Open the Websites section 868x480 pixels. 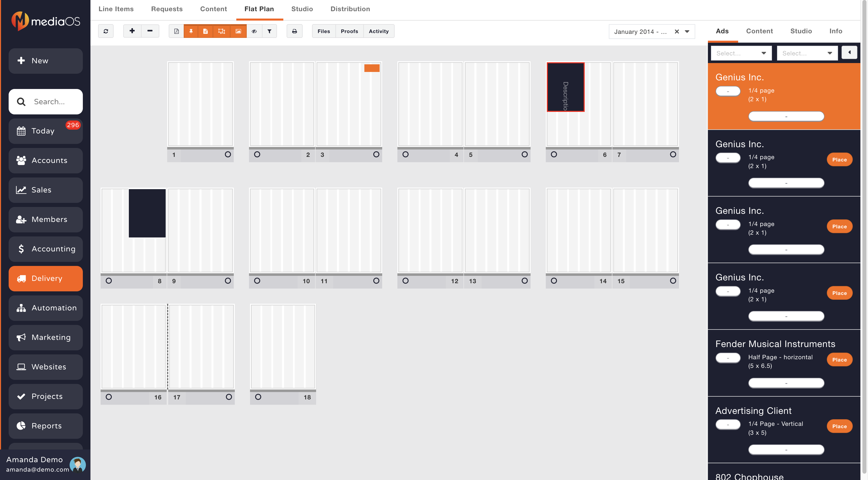click(45, 367)
